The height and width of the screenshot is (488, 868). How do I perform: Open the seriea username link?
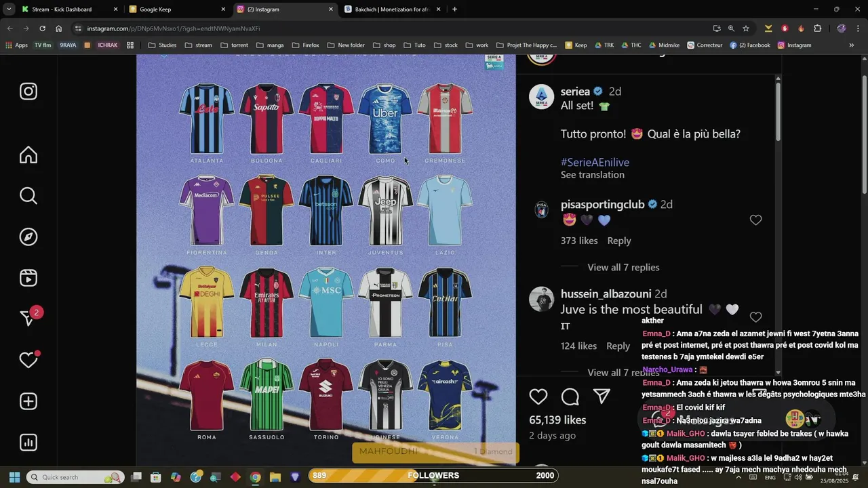click(575, 91)
